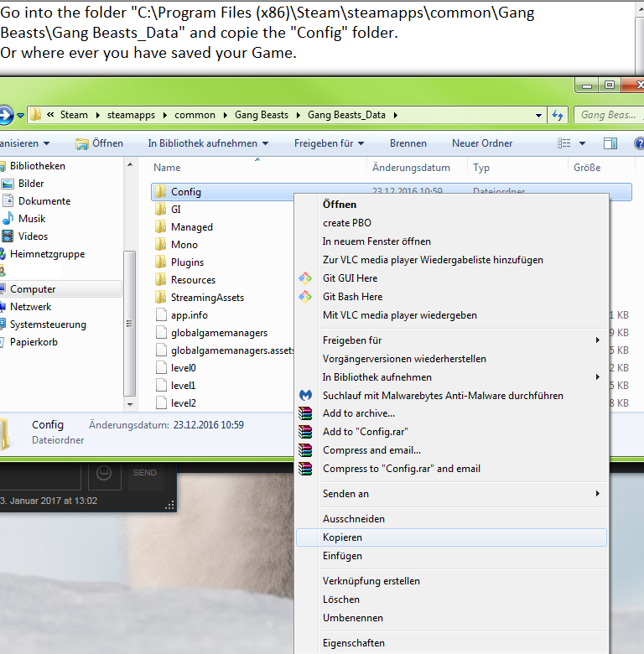Click the globalgamemanagers file name
This screenshot has height=654, width=644.
pos(219,333)
